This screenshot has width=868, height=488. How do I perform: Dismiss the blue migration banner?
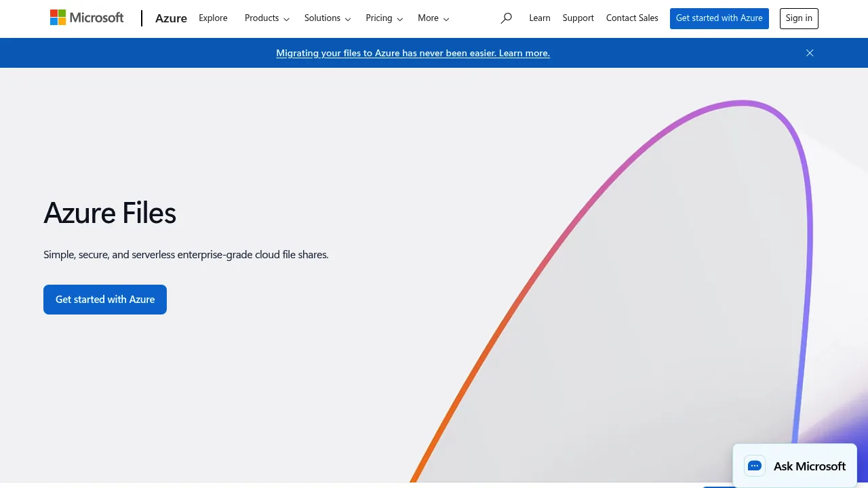pyautogui.click(x=810, y=53)
